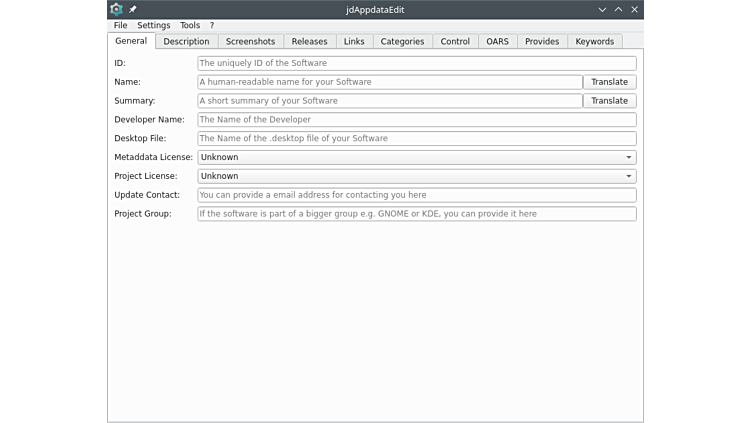Open the File menu
The image size is (752, 423).
tap(120, 25)
